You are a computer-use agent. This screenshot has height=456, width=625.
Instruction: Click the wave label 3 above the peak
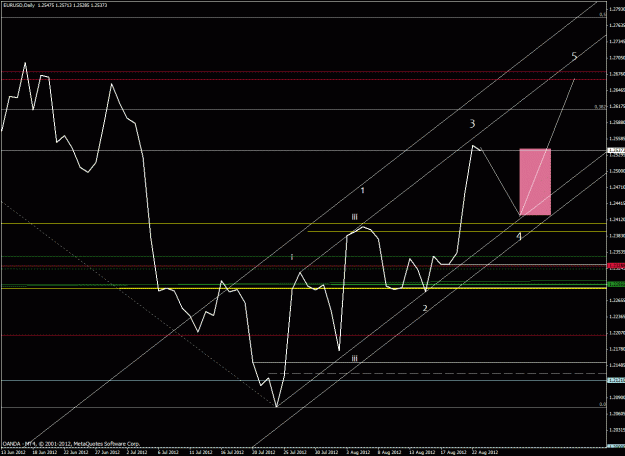(x=472, y=124)
